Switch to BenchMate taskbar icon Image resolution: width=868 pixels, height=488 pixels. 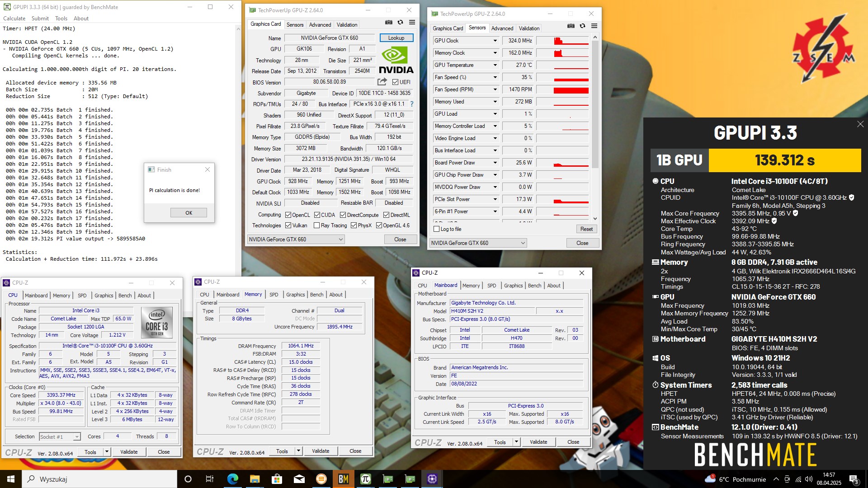pos(343,479)
